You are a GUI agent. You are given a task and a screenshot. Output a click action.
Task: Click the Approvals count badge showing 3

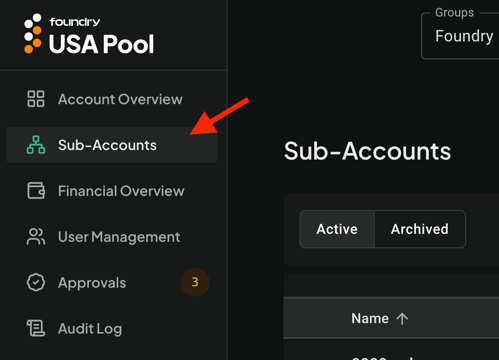(195, 282)
